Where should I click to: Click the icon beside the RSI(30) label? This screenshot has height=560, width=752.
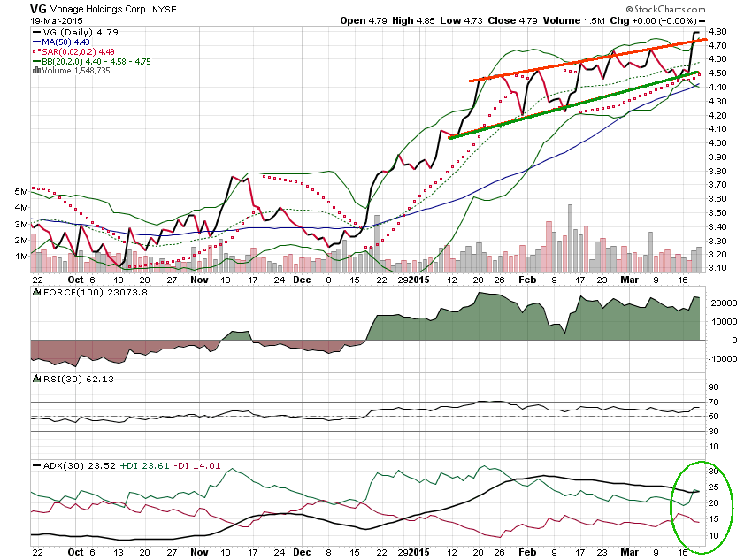[x=37, y=379]
